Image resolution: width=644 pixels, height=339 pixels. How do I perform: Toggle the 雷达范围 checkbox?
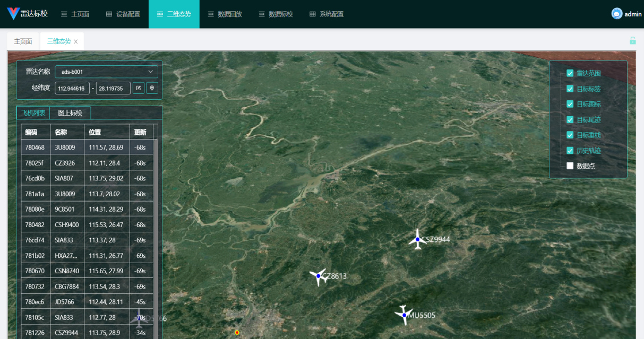tap(570, 73)
